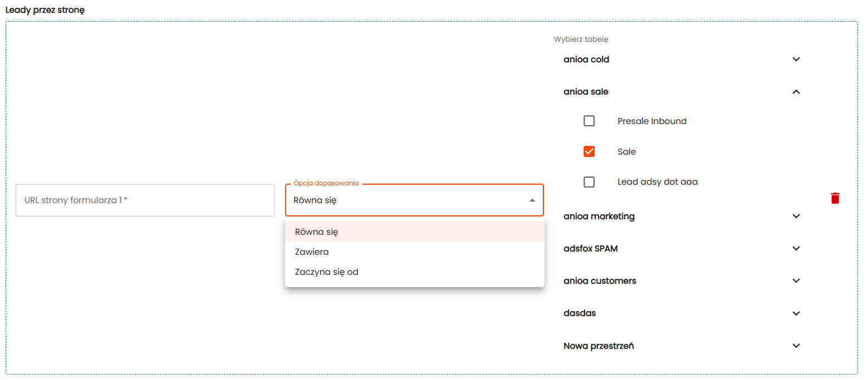The width and height of the screenshot is (868, 380).
Task: Check the Presale Inbound checkbox
Action: 589,121
